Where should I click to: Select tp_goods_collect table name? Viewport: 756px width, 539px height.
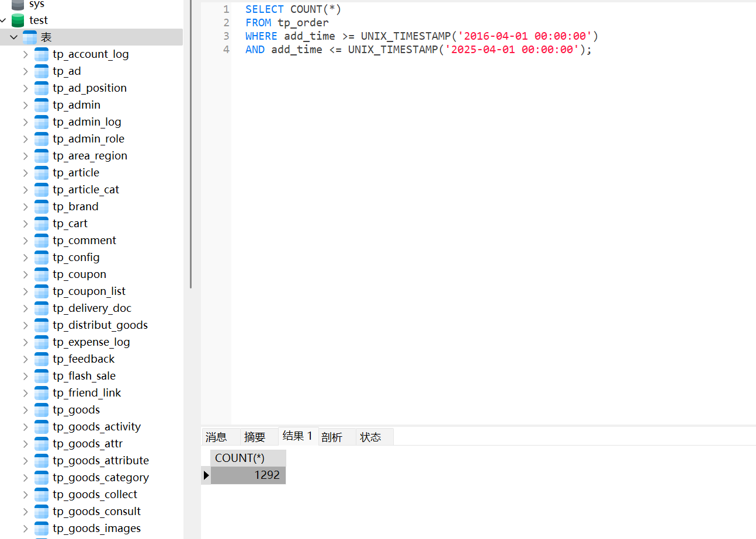(95, 495)
